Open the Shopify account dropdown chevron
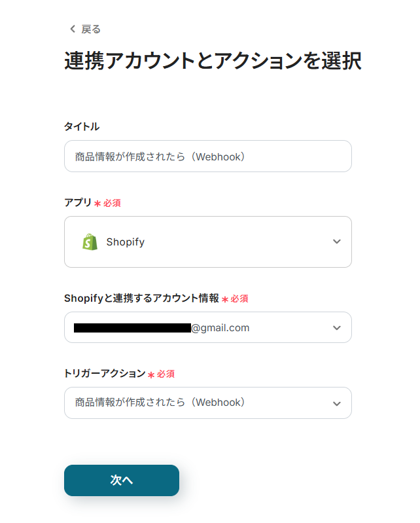Viewport: 420px width, 523px height. (336, 328)
